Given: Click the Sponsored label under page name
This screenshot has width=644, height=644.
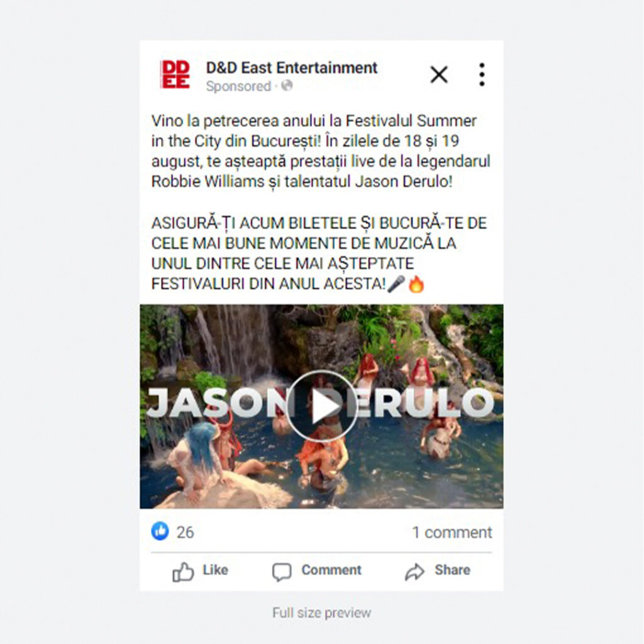Looking at the screenshot, I should point(238,86).
